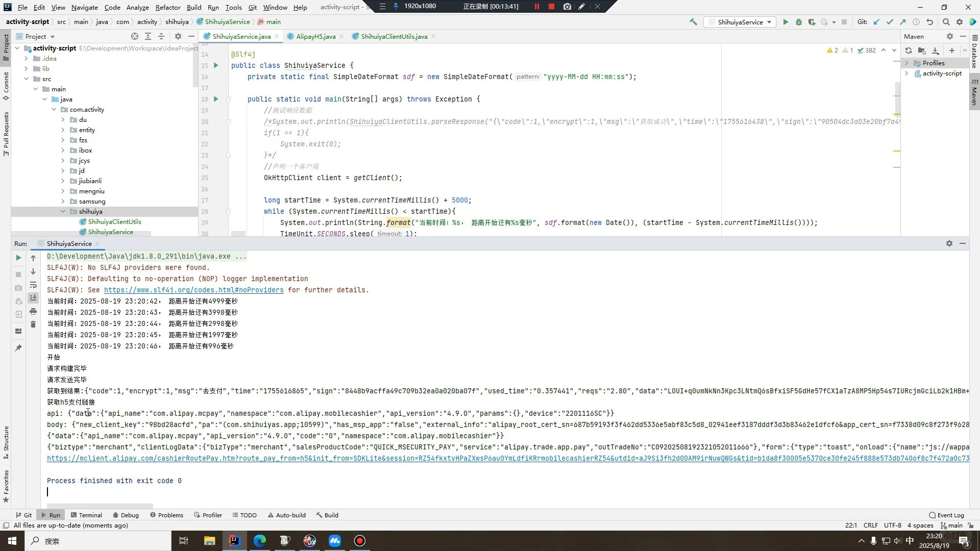Click the Build Project hammer icon
Viewport: 980px width, 551px height.
[693, 22]
